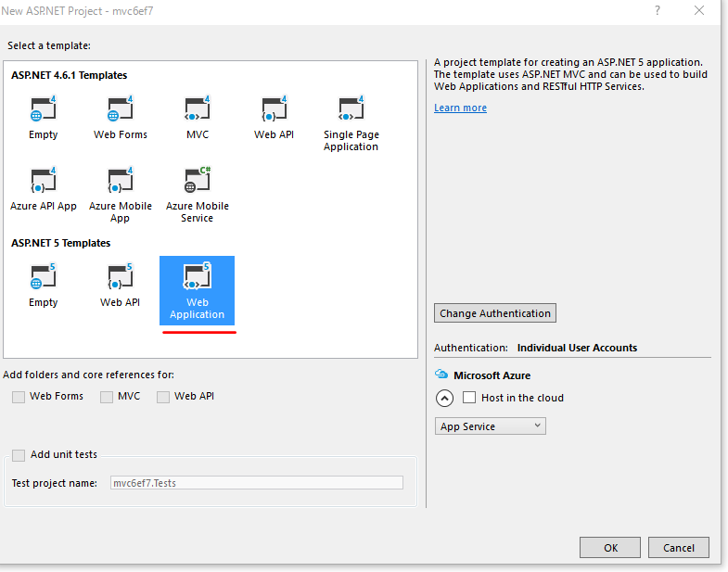Choose the Azure Mobile Service template icon
The image size is (728, 572).
198,180
